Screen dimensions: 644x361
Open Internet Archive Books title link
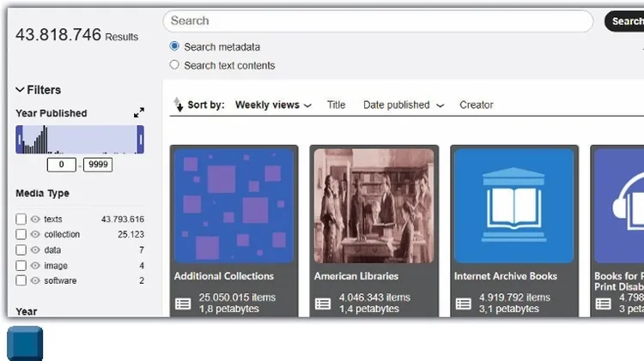click(x=506, y=276)
